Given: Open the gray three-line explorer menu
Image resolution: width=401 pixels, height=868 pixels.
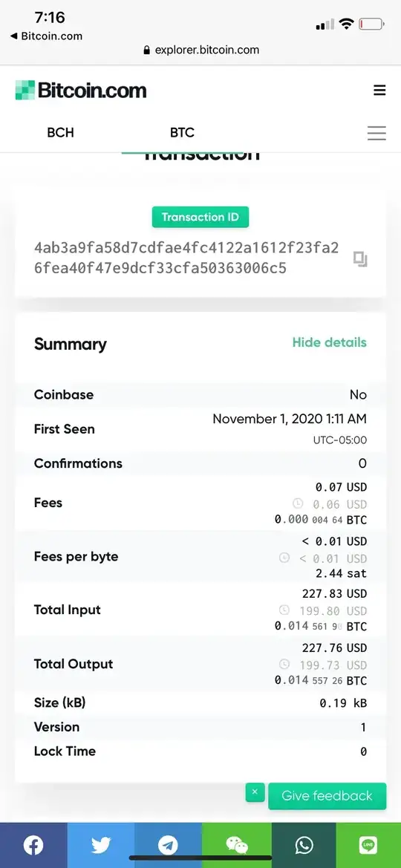Looking at the screenshot, I should (x=376, y=133).
